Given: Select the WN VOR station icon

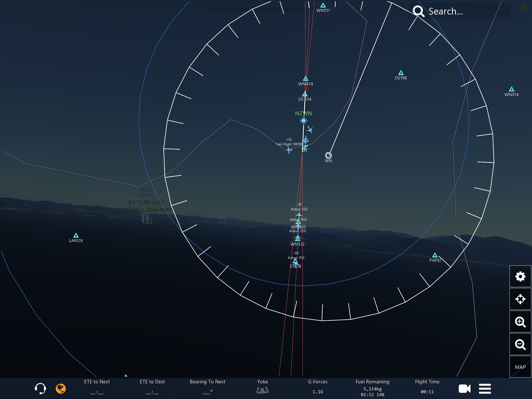Looking at the screenshot, I should point(328,155).
